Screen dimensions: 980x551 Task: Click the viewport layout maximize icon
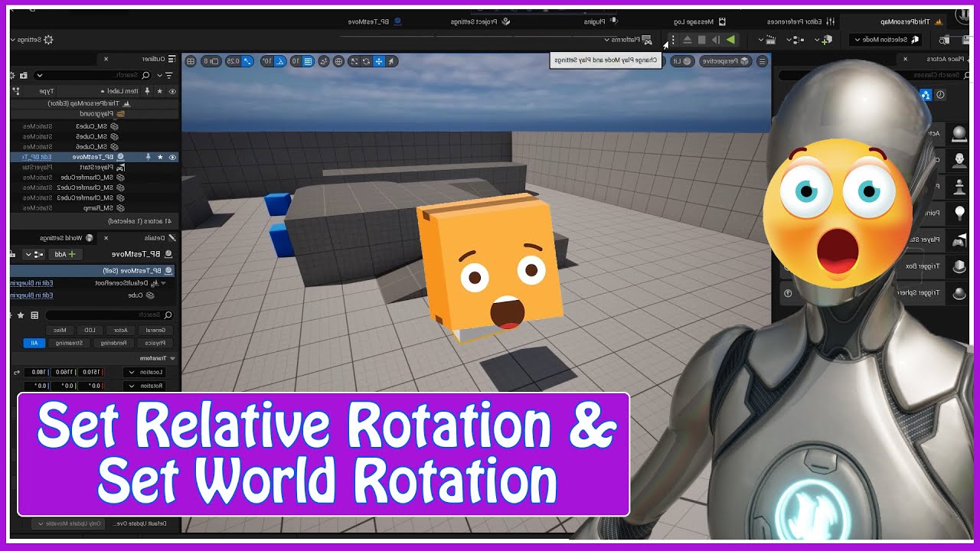pyautogui.click(x=191, y=61)
